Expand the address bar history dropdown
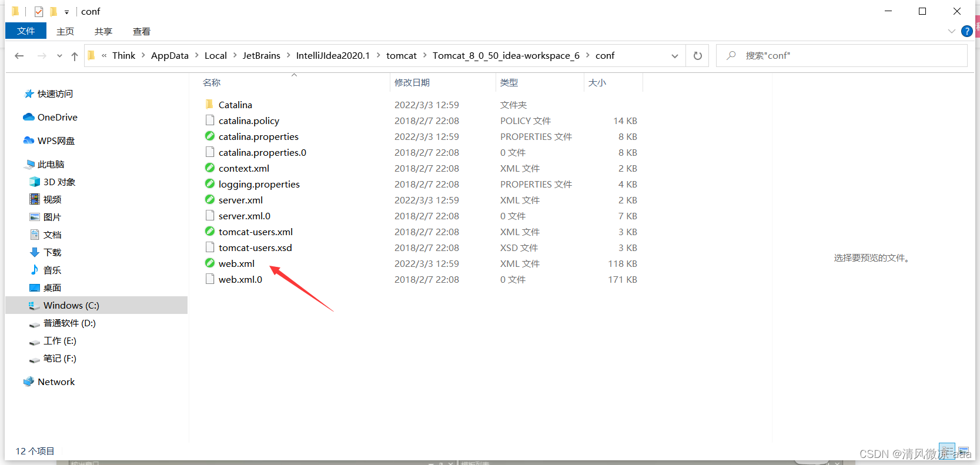The height and width of the screenshot is (465, 980). 675,56
